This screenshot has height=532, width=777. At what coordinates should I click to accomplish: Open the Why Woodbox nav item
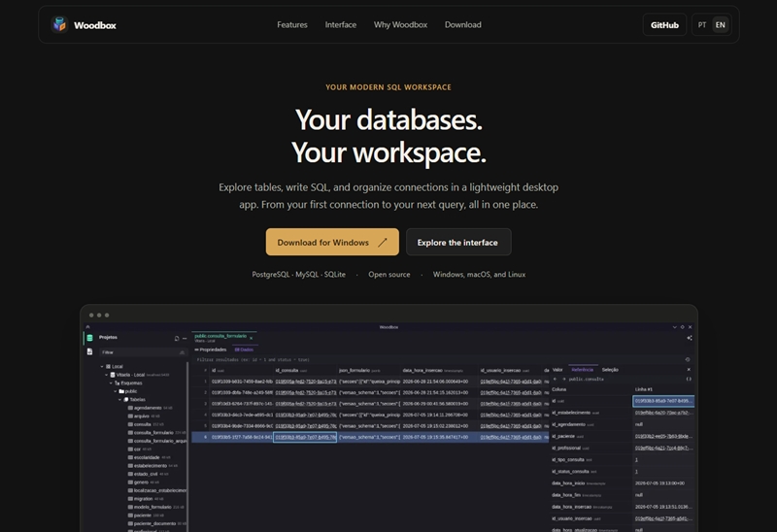[400, 25]
